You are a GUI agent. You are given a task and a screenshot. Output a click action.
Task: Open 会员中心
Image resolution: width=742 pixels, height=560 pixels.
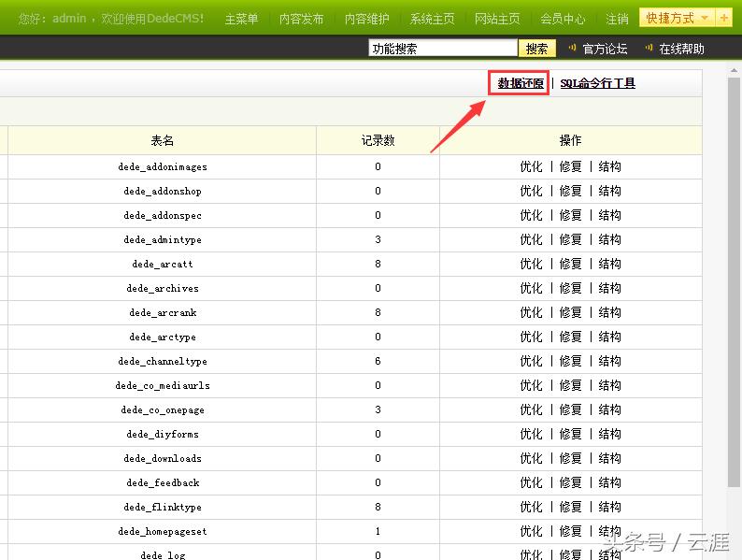(x=563, y=19)
